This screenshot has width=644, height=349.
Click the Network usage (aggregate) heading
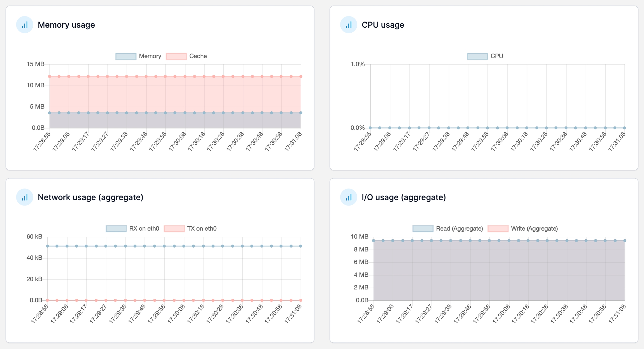(90, 197)
